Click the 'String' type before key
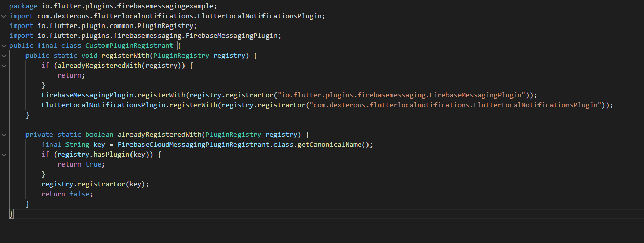 click(77, 145)
